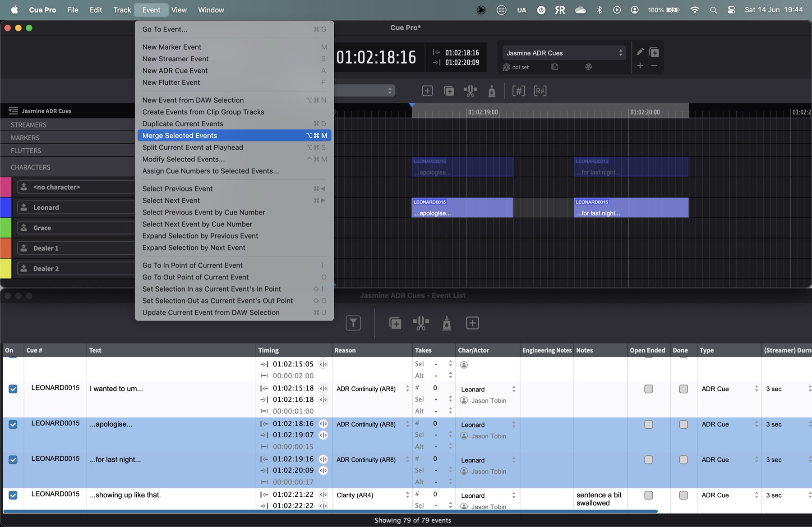
Task: Click the film reel icon under the cue list dropdown
Action: pyautogui.click(x=588, y=67)
